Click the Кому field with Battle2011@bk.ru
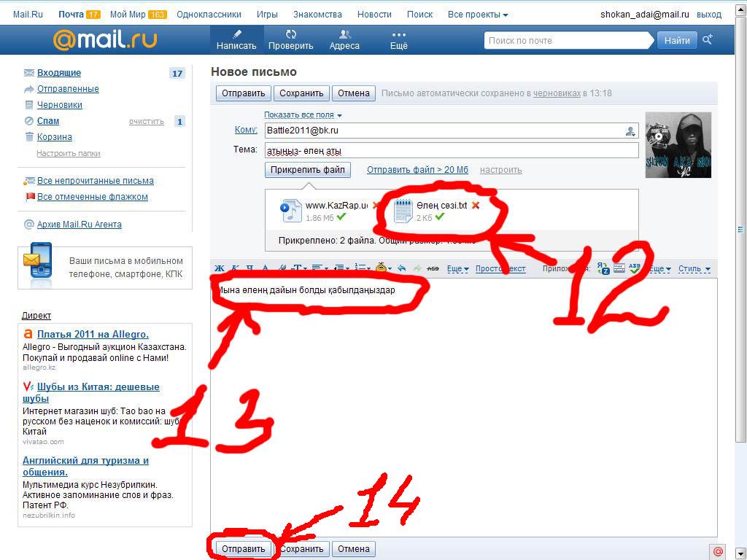Image resolution: width=747 pixels, height=560 pixels. pyautogui.click(x=452, y=131)
